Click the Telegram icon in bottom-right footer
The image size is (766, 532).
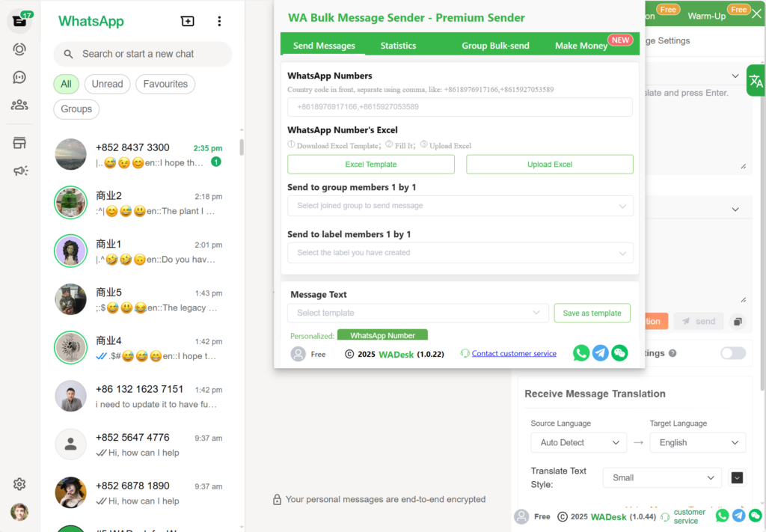tap(738, 516)
